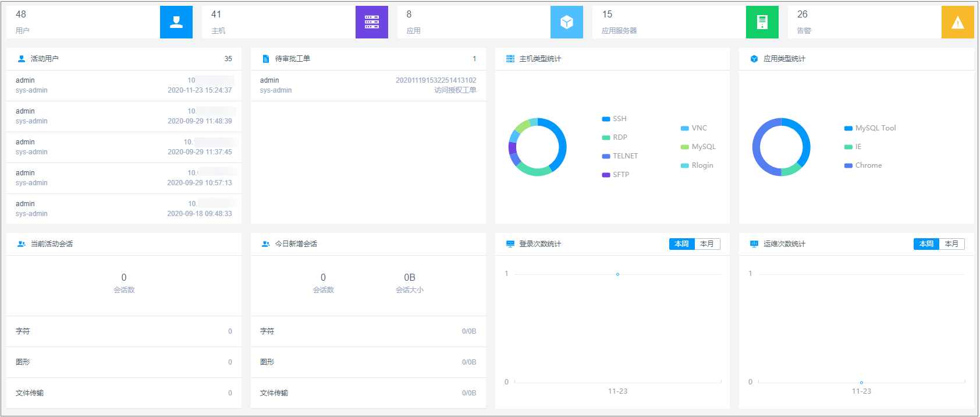Click the login chart data point

point(617,274)
